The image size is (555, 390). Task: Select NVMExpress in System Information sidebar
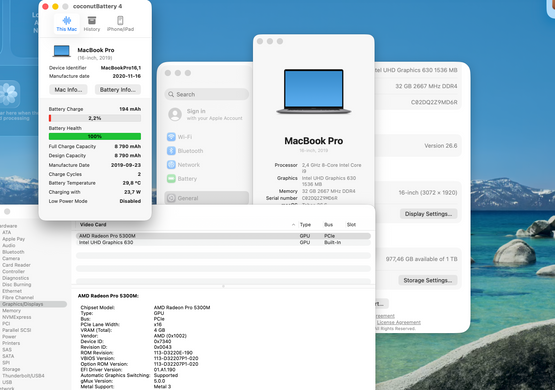(17, 317)
